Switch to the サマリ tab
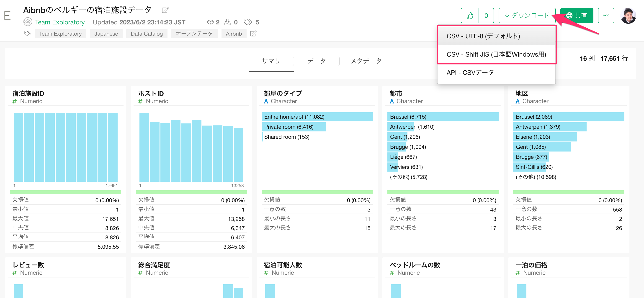The image size is (644, 298). coord(271,61)
